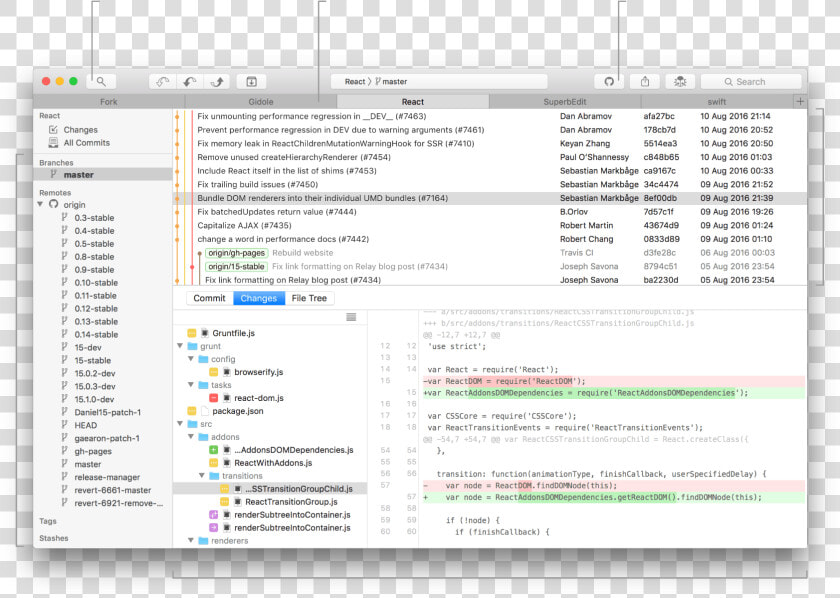Screen dimensions: 840x598
Task: Click the Tags section header
Action: (x=48, y=521)
